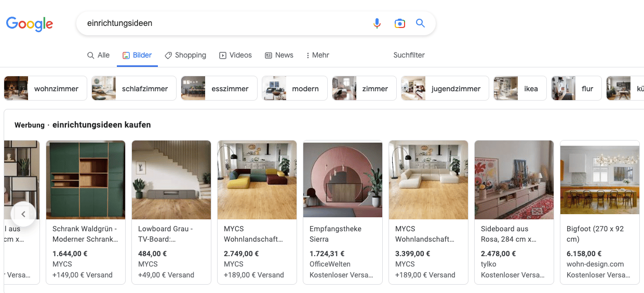Click the OfficeWelten seller name

(330, 264)
